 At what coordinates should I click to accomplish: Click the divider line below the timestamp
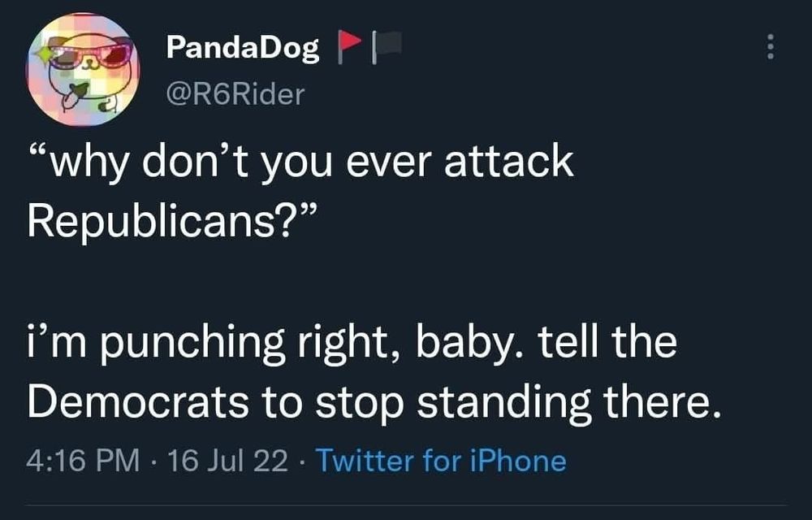pyautogui.click(x=406, y=505)
